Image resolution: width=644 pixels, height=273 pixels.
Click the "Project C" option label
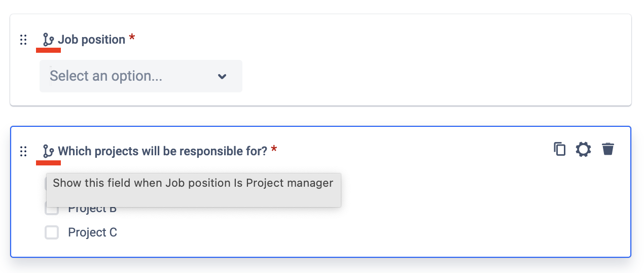tap(93, 232)
